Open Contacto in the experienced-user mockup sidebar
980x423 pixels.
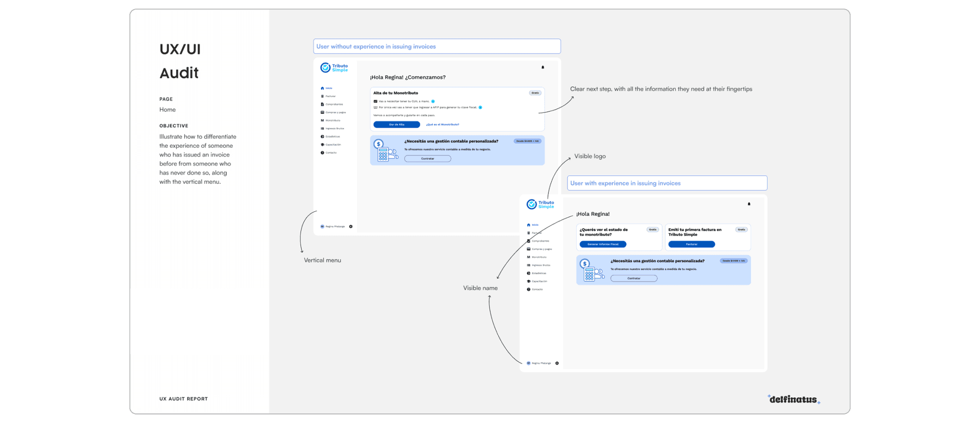(535, 289)
